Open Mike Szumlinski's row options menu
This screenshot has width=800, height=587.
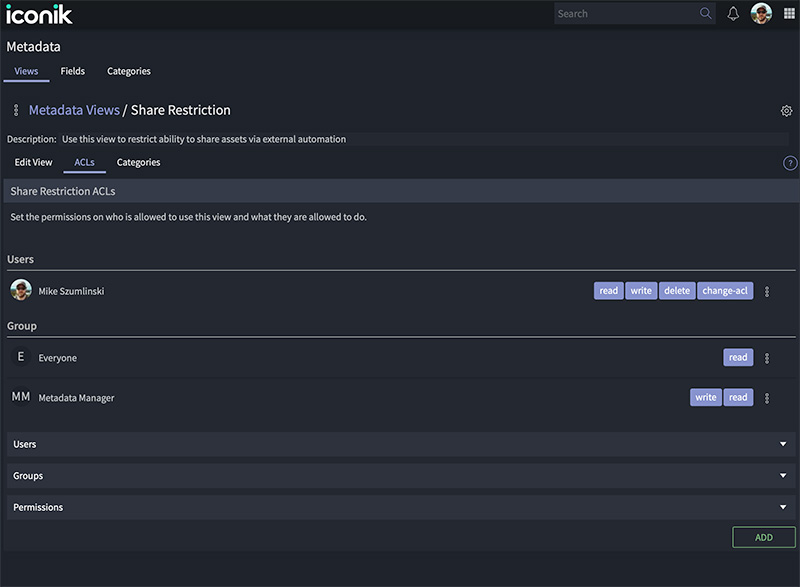click(767, 292)
